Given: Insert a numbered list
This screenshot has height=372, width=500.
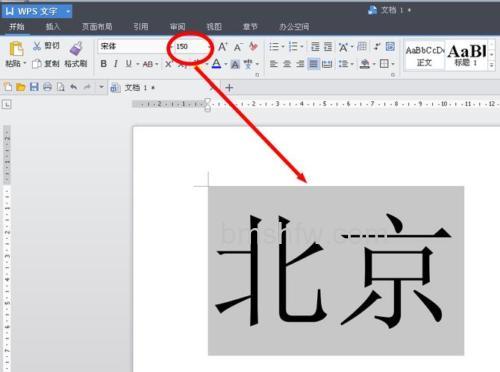Looking at the screenshot, I should pos(293,47).
